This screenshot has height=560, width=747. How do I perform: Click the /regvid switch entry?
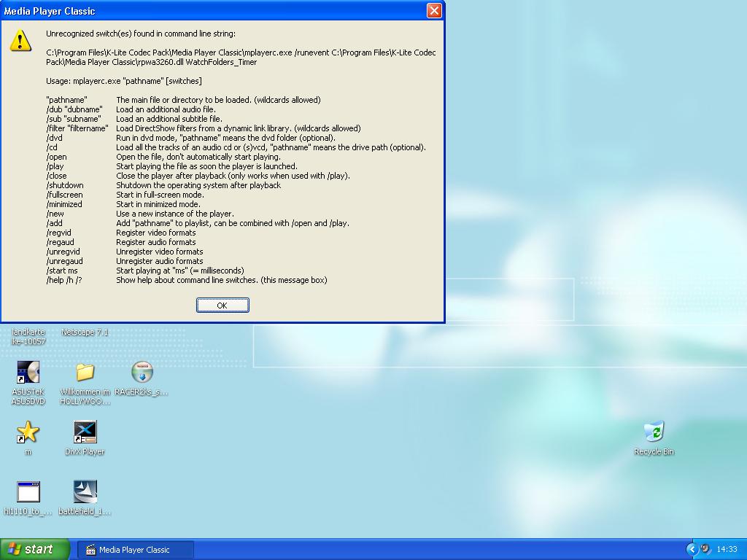point(58,233)
